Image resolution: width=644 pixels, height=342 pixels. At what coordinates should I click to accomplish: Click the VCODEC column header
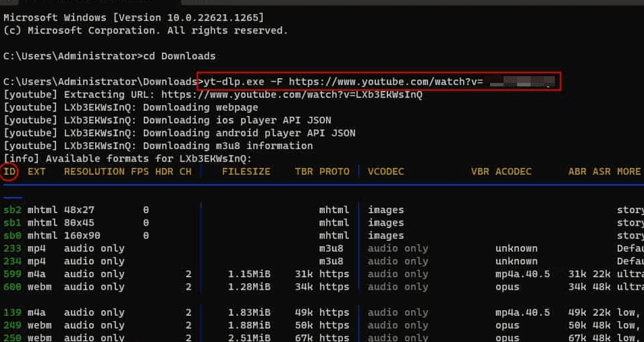[385, 171]
